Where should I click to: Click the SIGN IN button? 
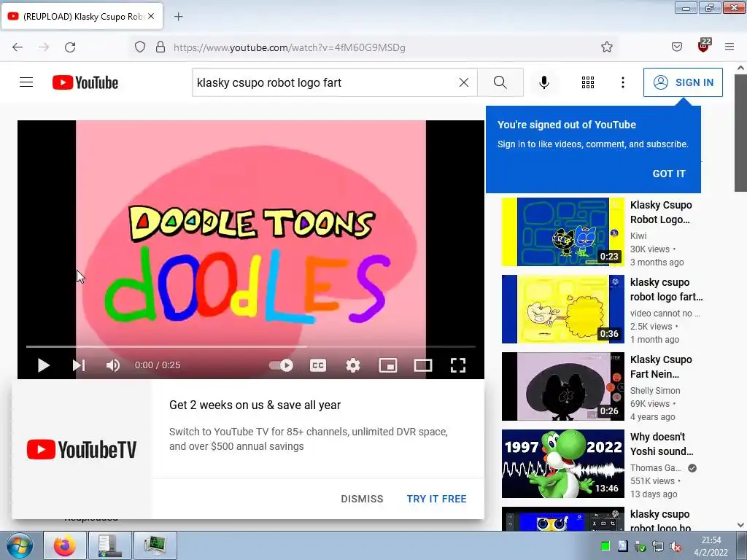pyautogui.click(x=683, y=82)
